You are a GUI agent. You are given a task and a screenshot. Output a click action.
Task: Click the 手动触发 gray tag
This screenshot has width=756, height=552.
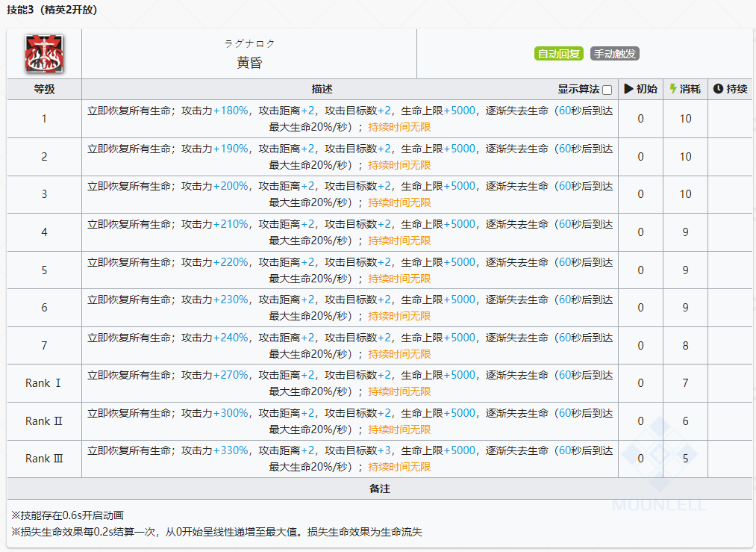[615, 54]
